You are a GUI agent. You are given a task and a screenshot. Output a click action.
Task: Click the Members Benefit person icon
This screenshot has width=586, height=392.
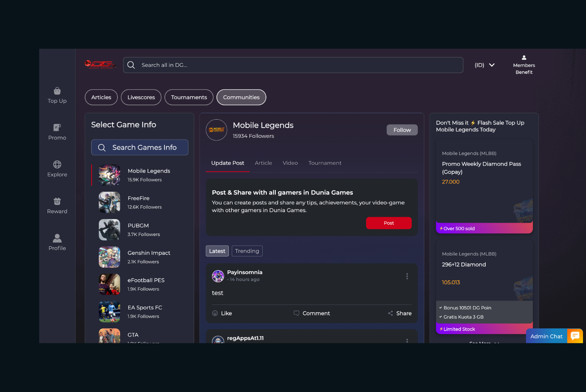click(x=524, y=58)
